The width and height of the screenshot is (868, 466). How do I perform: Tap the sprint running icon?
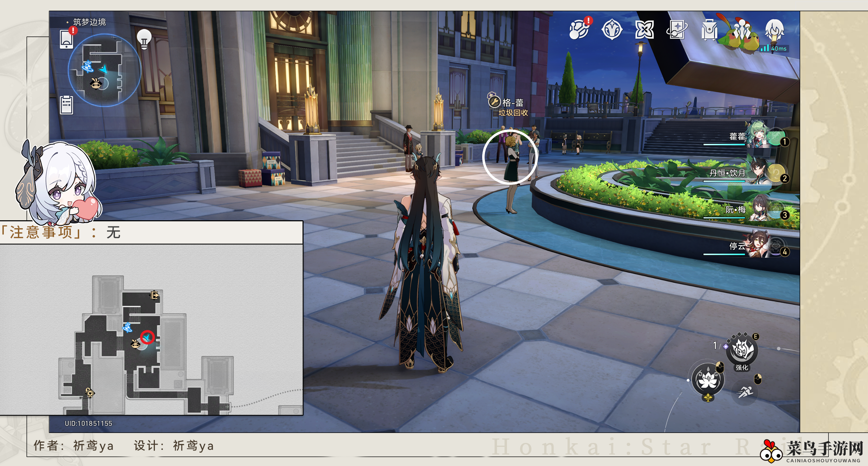tap(745, 392)
